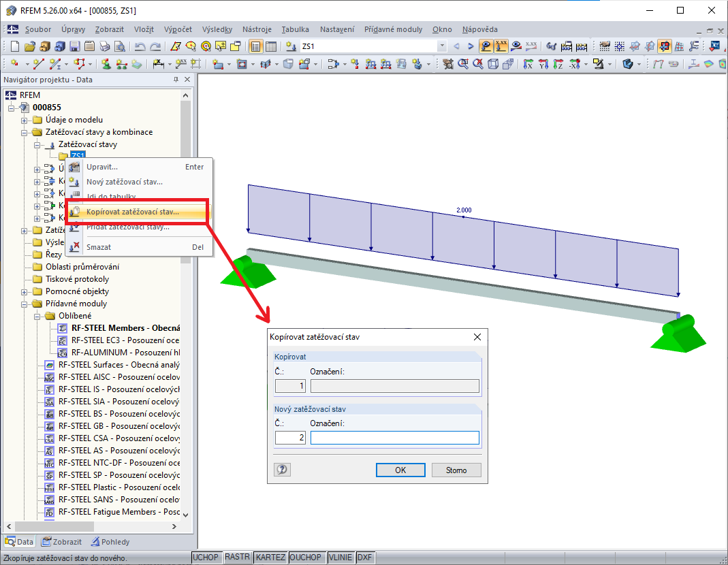Expand the Pomocné objekty folder
This screenshot has width=728, height=565.
point(24,292)
